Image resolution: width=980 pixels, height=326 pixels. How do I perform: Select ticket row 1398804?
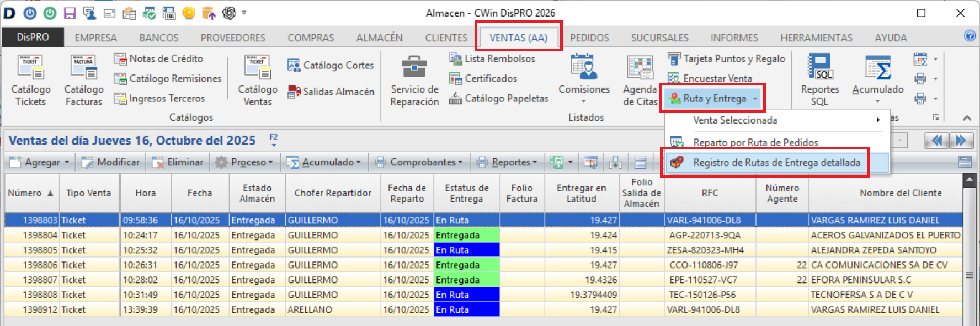point(484,235)
